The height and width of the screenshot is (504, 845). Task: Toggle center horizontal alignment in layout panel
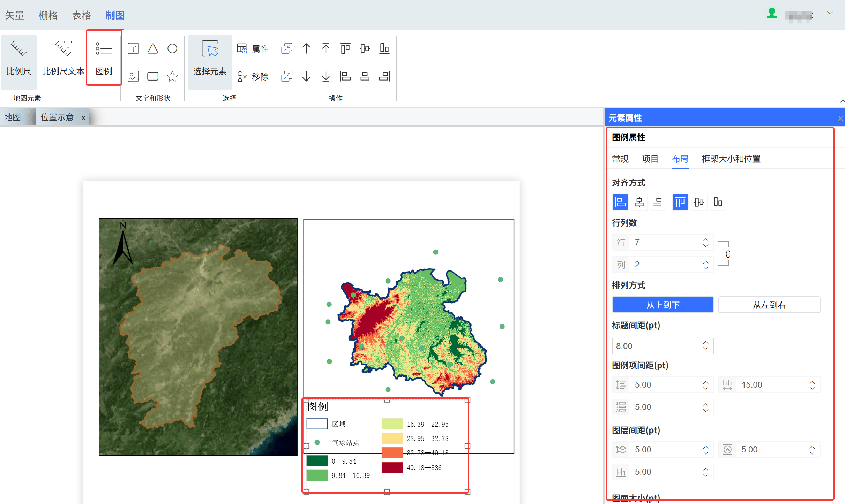pyautogui.click(x=639, y=202)
